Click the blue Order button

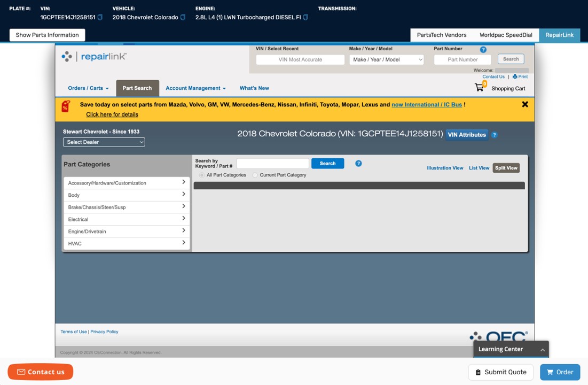(x=560, y=372)
